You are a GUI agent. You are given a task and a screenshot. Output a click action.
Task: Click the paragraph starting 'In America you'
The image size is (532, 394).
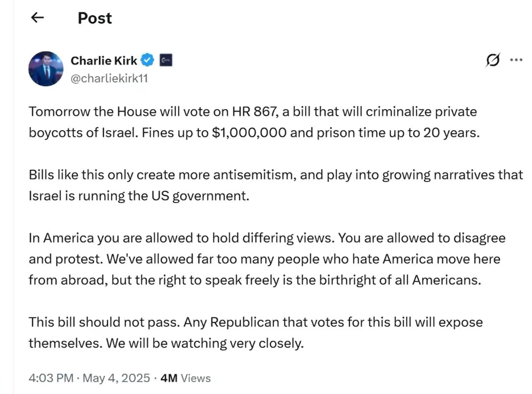click(x=267, y=259)
